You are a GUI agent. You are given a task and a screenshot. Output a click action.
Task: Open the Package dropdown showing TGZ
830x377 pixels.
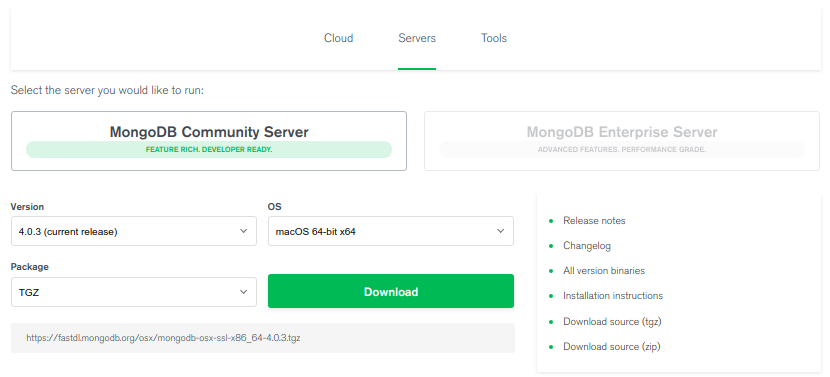click(134, 292)
